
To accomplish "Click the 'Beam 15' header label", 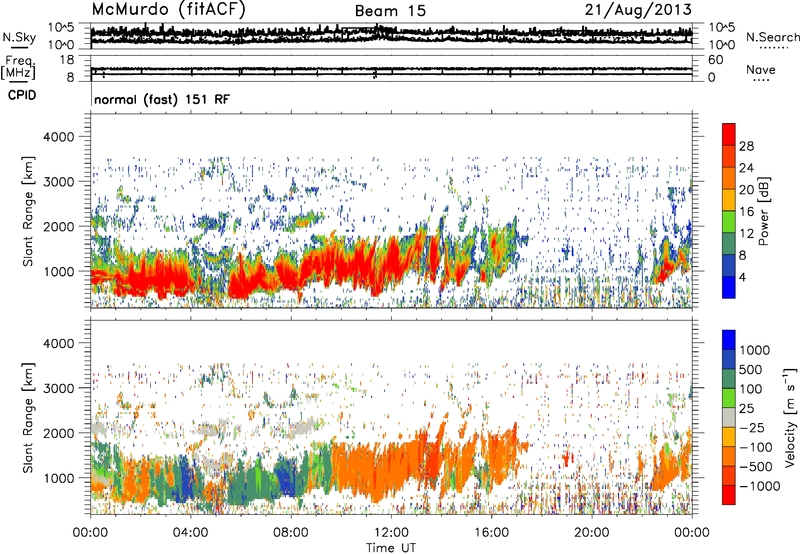I will point(390,11).
